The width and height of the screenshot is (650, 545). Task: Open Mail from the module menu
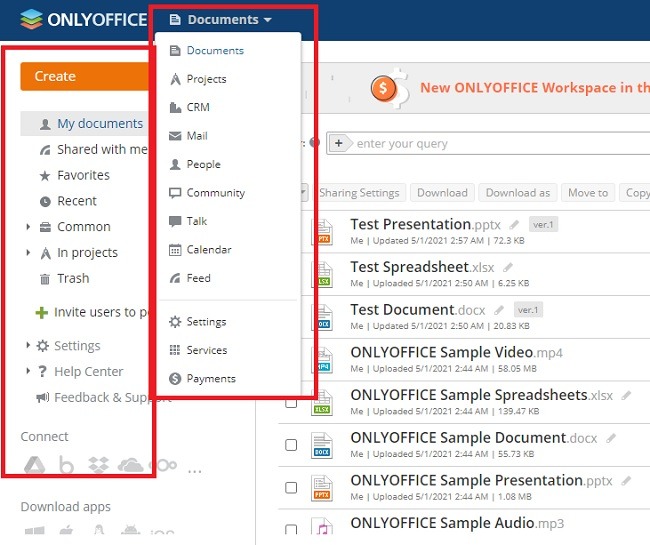point(197,136)
